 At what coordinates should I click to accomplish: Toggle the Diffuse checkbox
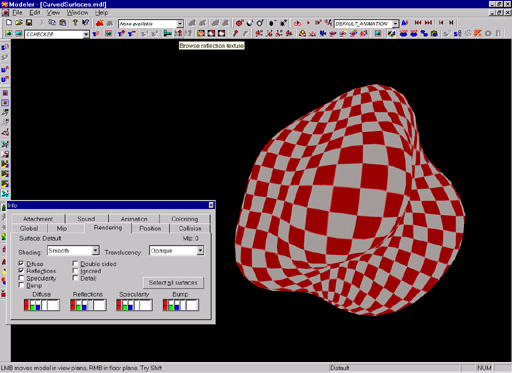coord(21,263)
